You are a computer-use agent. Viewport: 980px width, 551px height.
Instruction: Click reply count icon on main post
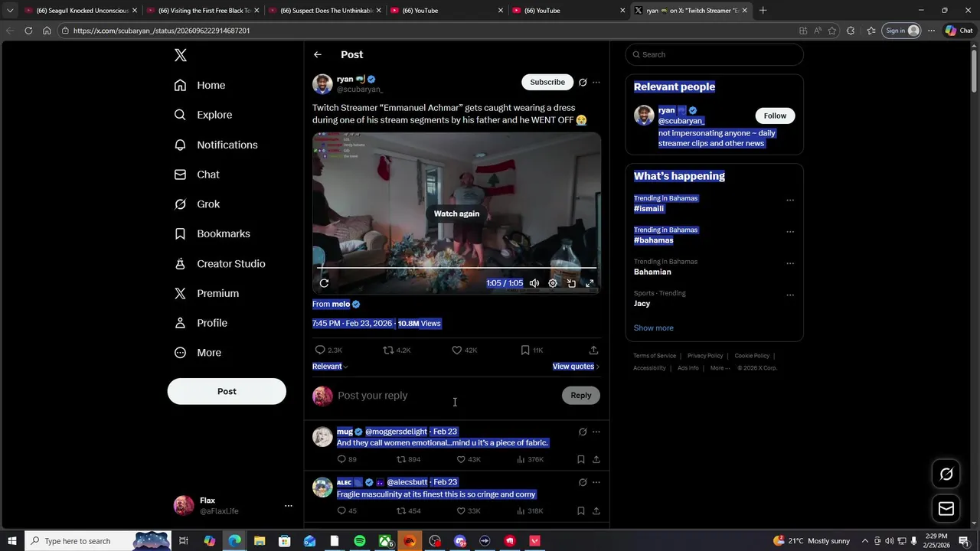point(320,350)
